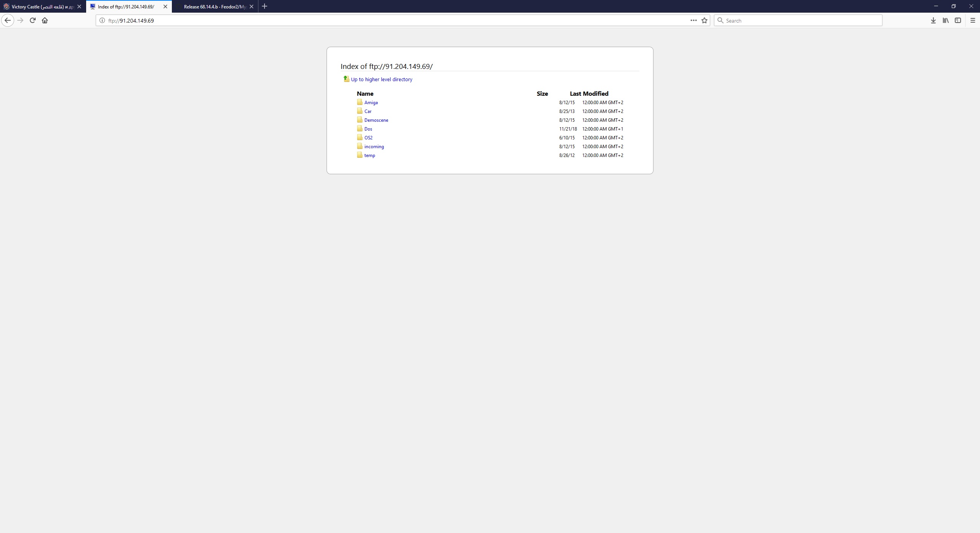This screenshot has width=980, height=533.
Task: Sort listing by Last Modified header
Action: click(589, 93)
